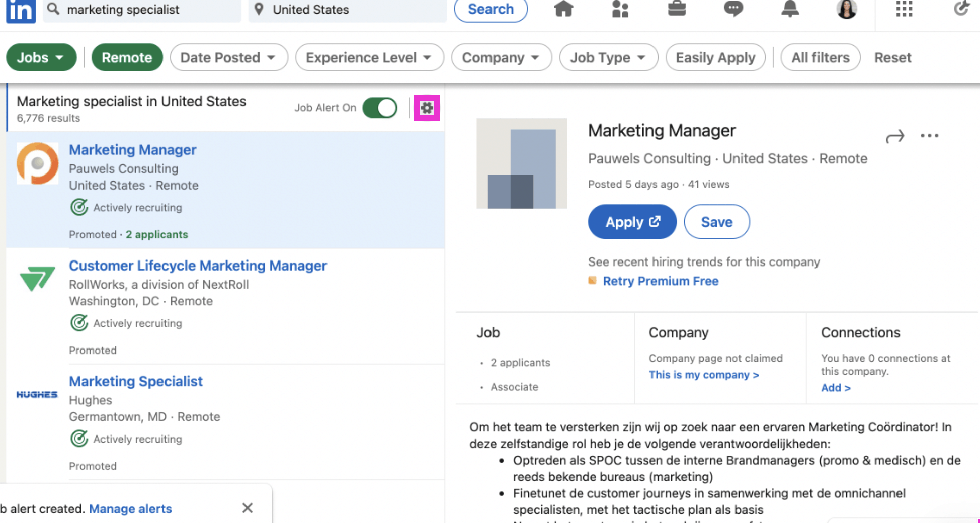The image size is (980, 523).
Task: Click the marketing specialist search field
Action: 142,10
